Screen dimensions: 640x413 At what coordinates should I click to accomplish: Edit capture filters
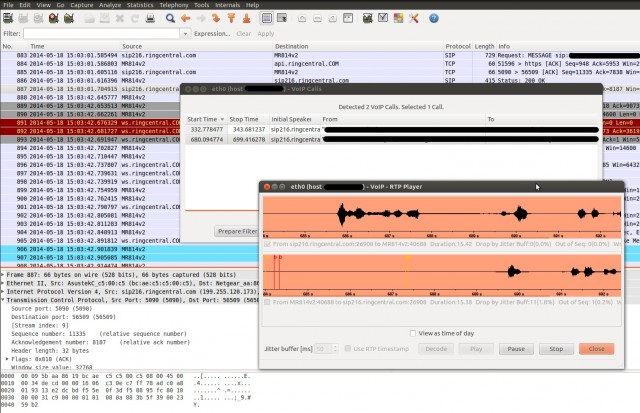coord(367,18)
